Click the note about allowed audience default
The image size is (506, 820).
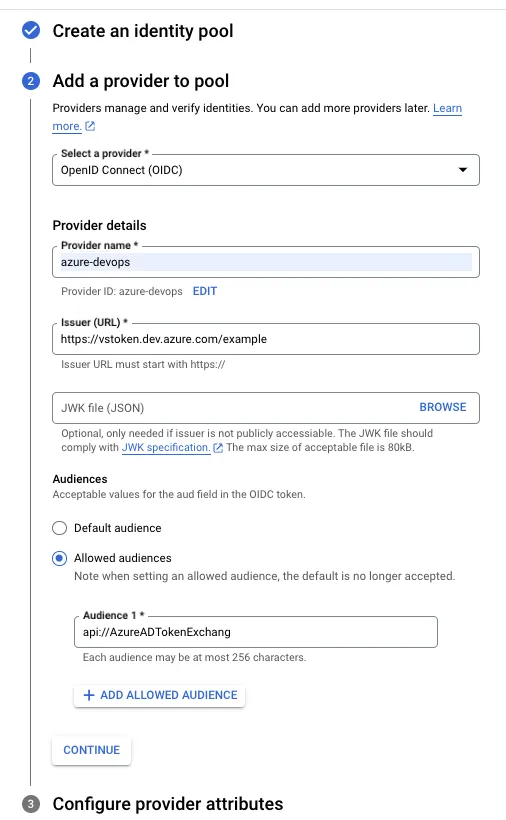pos(264,576)
